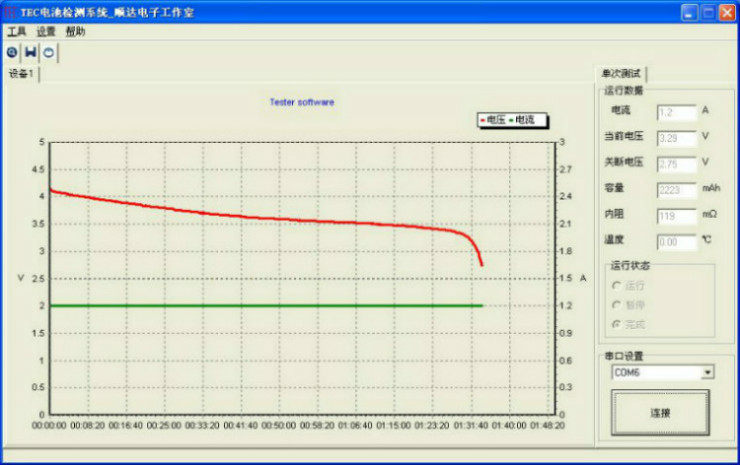This screenshot has width=740, height=465.
Task: Click the magnifier zoom toolbar icon
Action: coord(12,52)
